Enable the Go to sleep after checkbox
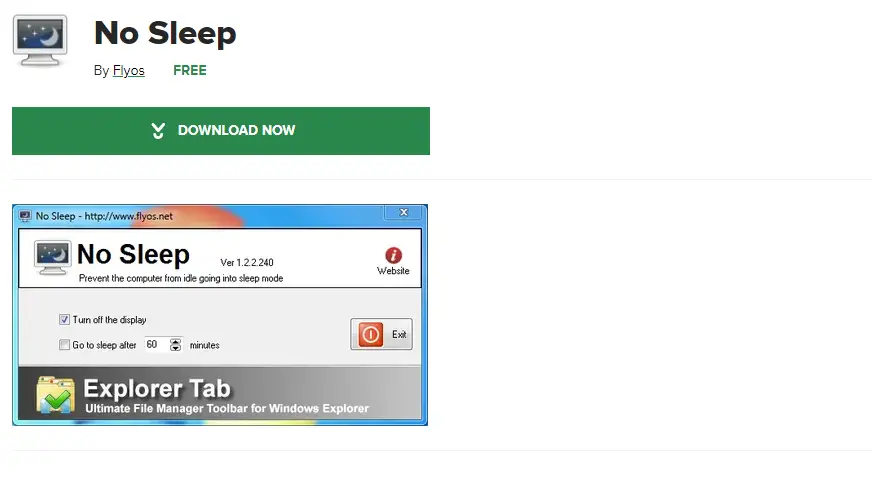 (64, 345)
